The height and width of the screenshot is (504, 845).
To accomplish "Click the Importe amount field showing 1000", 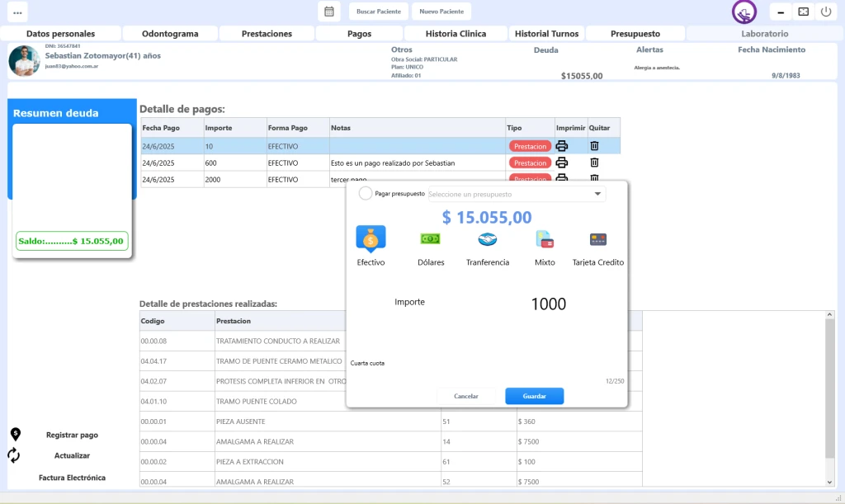I will 548,304.
